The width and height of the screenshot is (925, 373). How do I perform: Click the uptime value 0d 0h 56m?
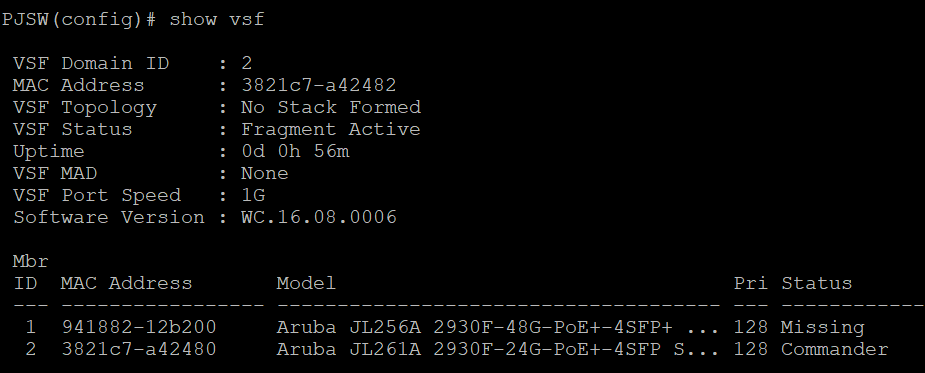[x=295, y=151]
